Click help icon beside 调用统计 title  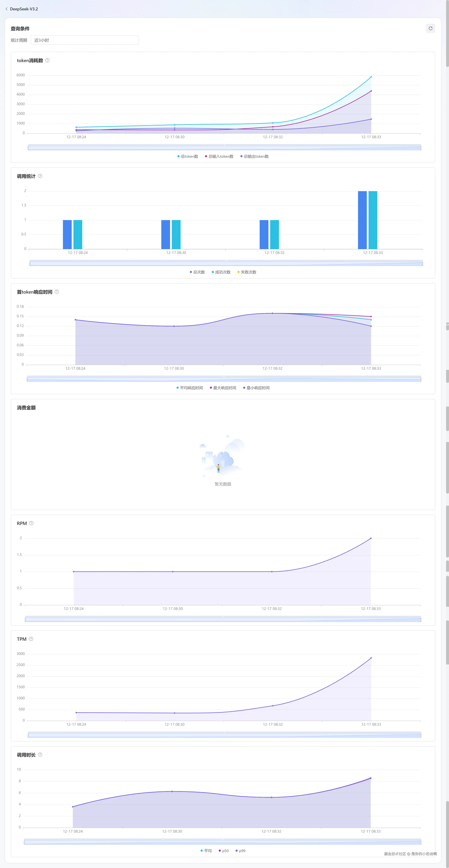click(40, 176)
